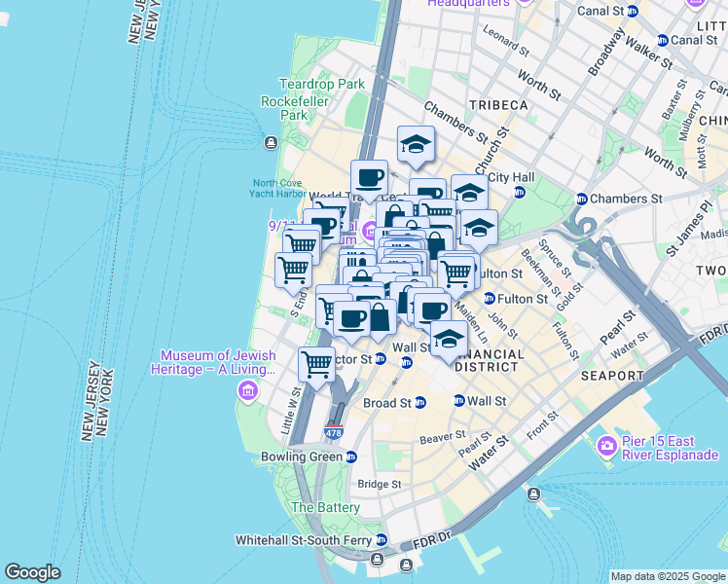Open the school marker above Financial District label
728x584 pixels.
[449, 340]
